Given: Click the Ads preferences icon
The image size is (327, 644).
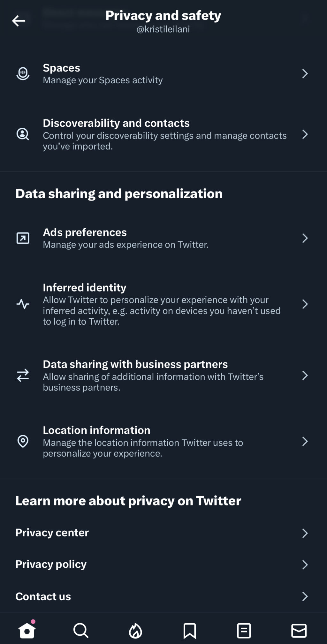Looking at the screenshot, I should click(23, 238).
